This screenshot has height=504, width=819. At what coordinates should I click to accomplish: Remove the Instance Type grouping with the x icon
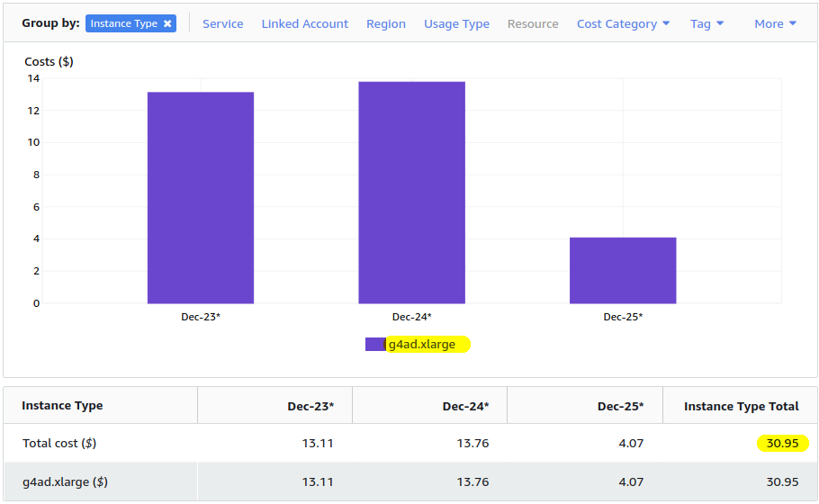click(167, 23)
